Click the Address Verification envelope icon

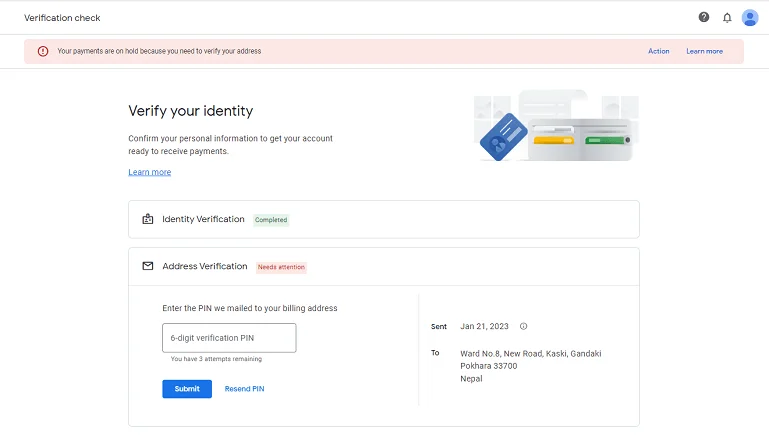(148, 266)
